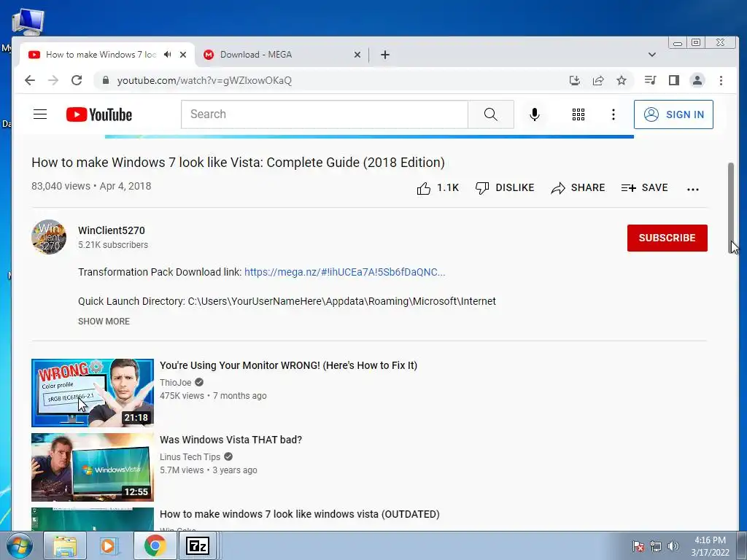Open the Using Your Monitor WRONG thumbnail
Viewport: 747px width, 560px height.
pyautogui.click(x=93, y=393)
